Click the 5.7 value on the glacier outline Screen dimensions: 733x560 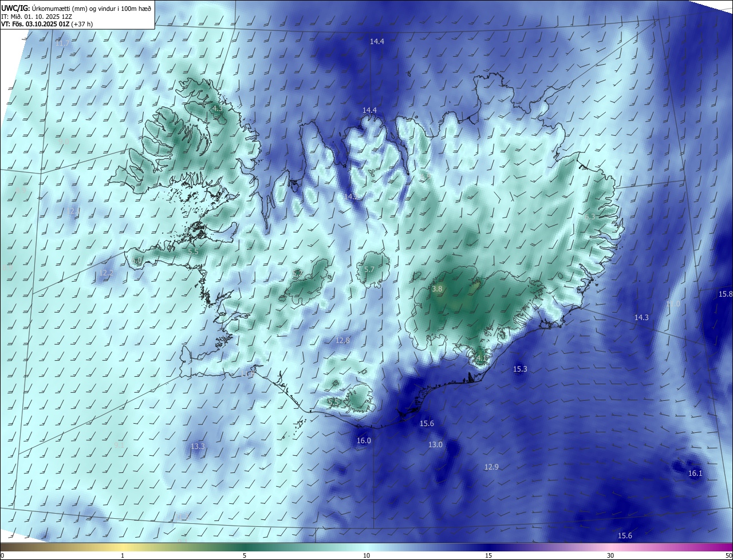tap(369, 270)
